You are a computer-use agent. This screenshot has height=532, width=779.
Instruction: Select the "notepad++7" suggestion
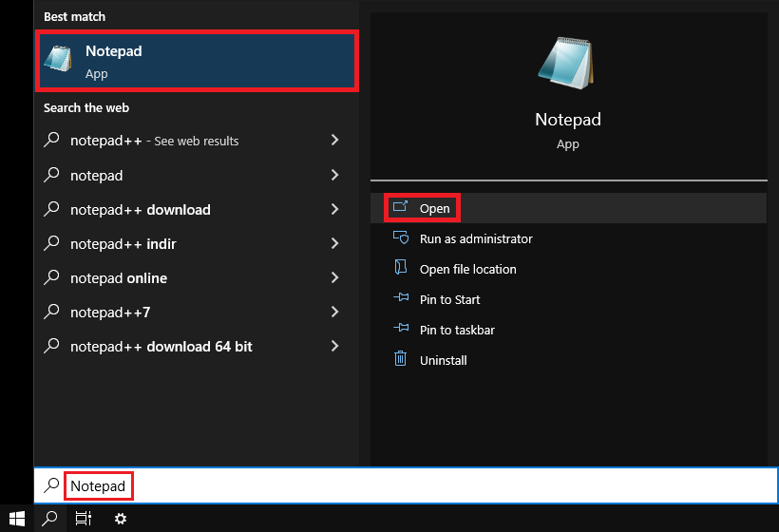coord(197,312)
